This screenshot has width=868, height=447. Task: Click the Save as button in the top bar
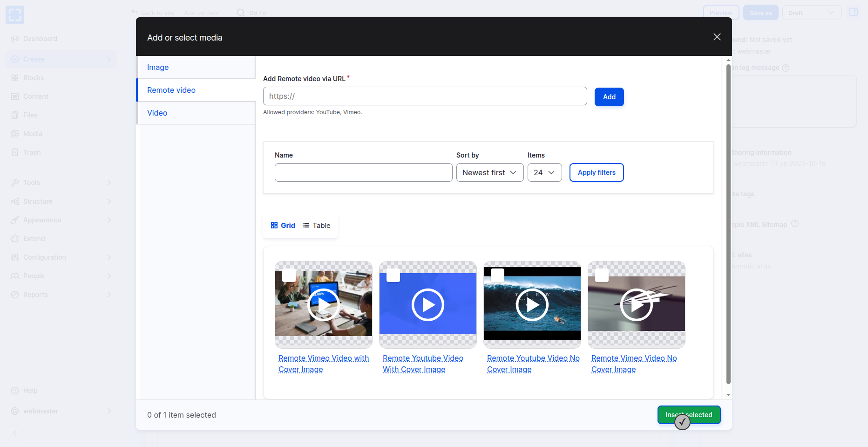[761, 13]
